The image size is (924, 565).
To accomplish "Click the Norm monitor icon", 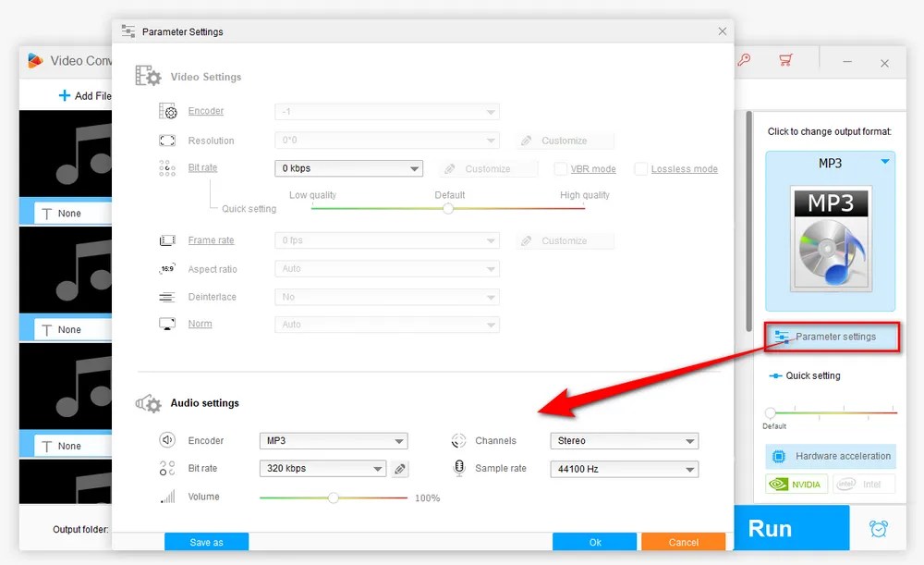I will pyautogui.click(x=167, y=324).
